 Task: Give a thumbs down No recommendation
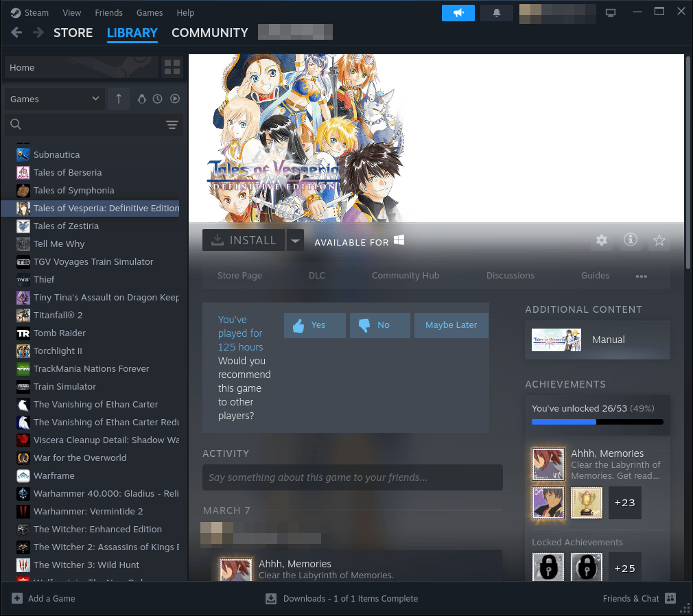pyautogui.click(x=379, y=325)
